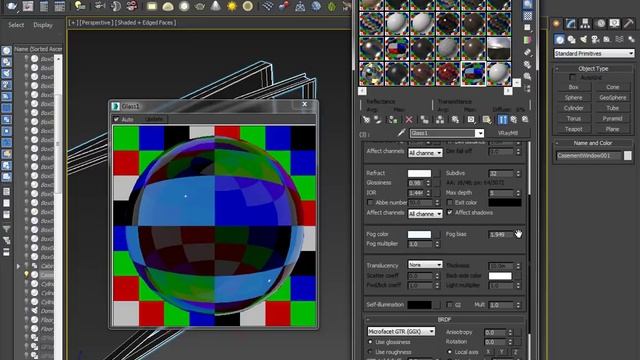Toggle the AutoGrid checkbox

pos(573,77)
